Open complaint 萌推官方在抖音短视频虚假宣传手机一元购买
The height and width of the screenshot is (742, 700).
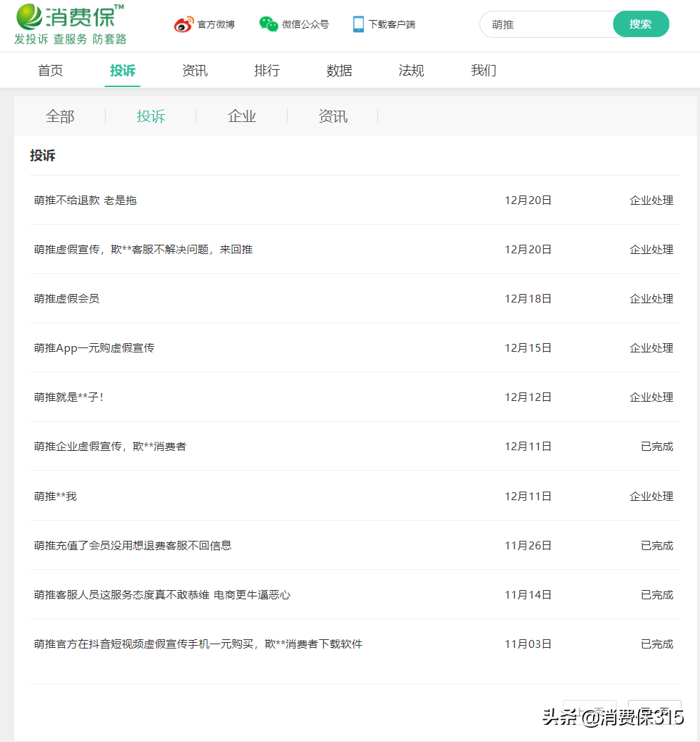[198, 644]
